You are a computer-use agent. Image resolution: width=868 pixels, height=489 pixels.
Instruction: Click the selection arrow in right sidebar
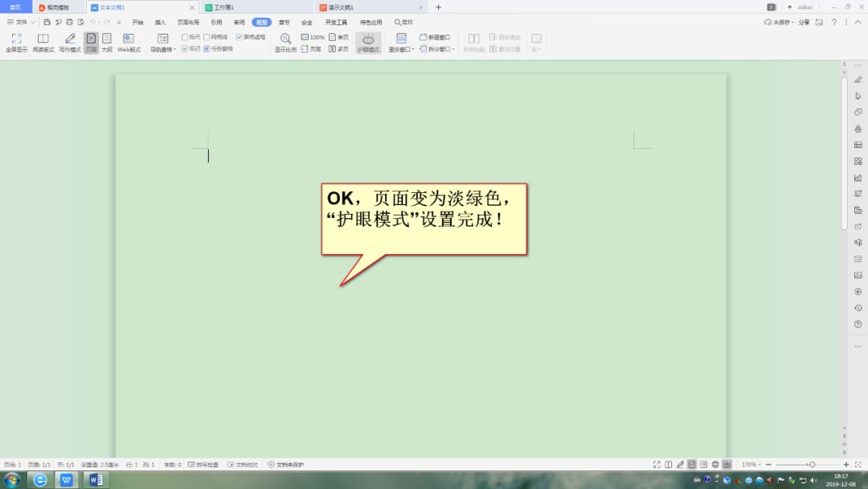tap(858, 96)
